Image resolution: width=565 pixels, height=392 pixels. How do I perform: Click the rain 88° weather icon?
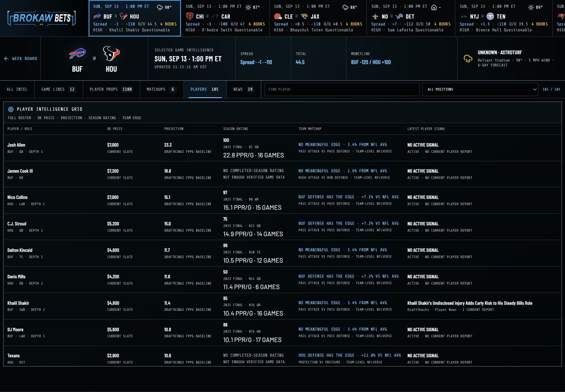click(345, 7)
